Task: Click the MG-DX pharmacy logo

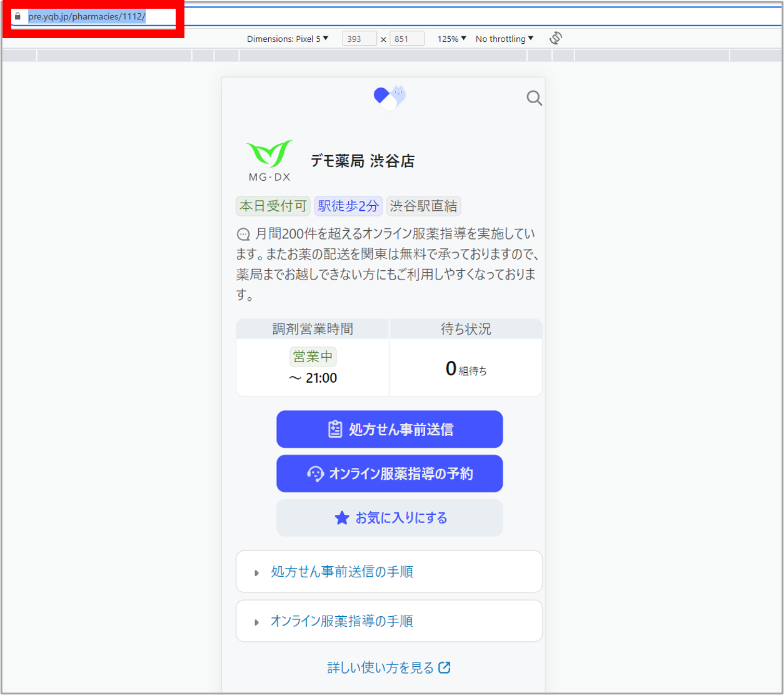Action: 269,156
